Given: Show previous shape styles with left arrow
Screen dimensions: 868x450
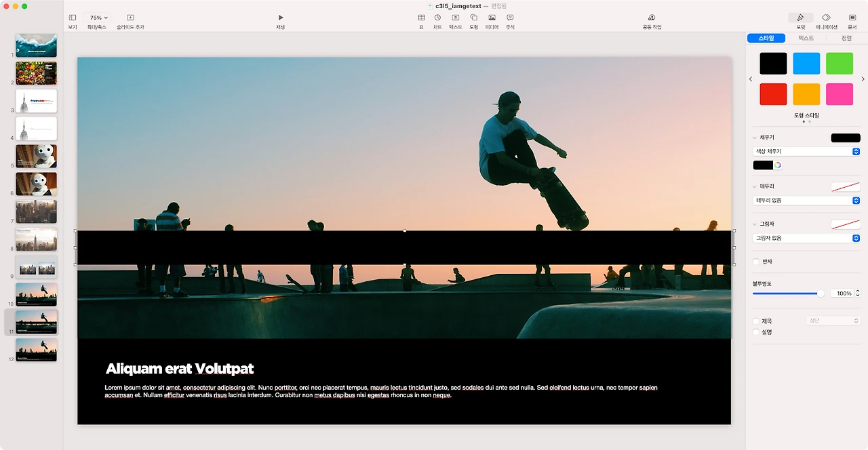Looking at the screenshot, I should click(751, 79).
